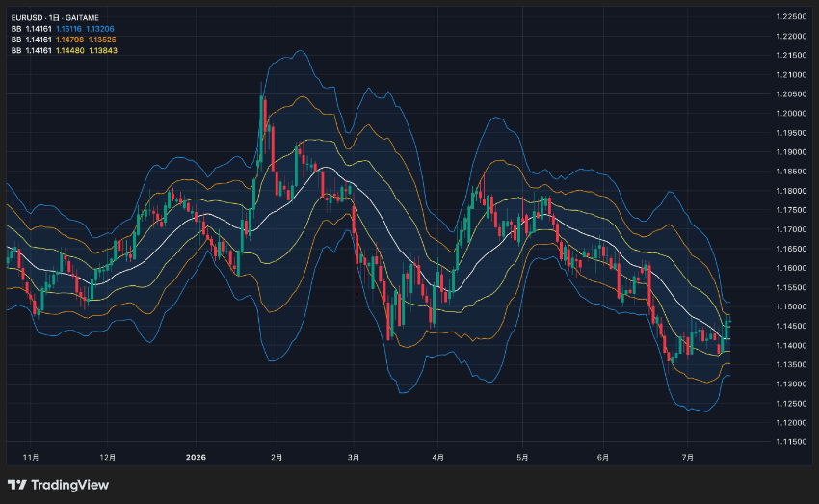Screen dimensions: 819x504
Task: Select the BB legend value 1.14480
Action: tap(69, 51)
